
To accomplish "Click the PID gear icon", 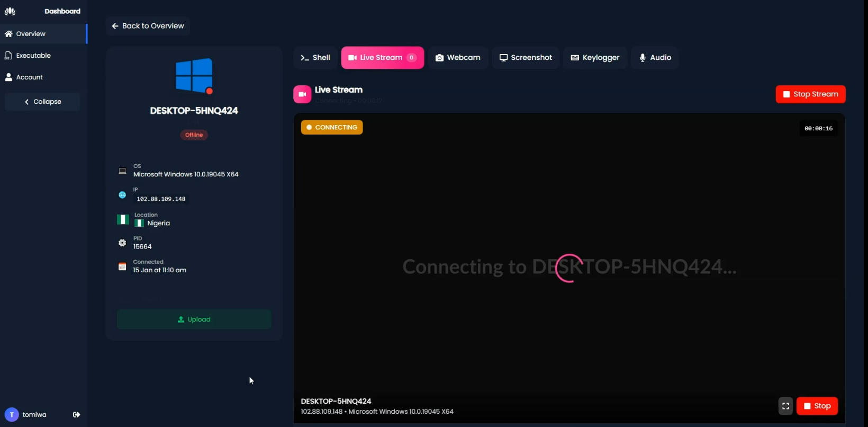I will point(122,243).
